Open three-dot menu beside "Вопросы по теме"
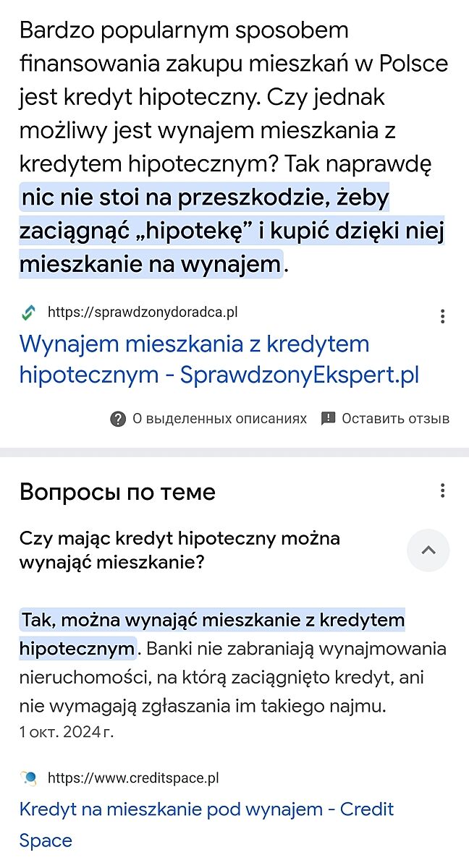This screenshot has height=868, width=469. pyautogui.click(x=442, y=491)
